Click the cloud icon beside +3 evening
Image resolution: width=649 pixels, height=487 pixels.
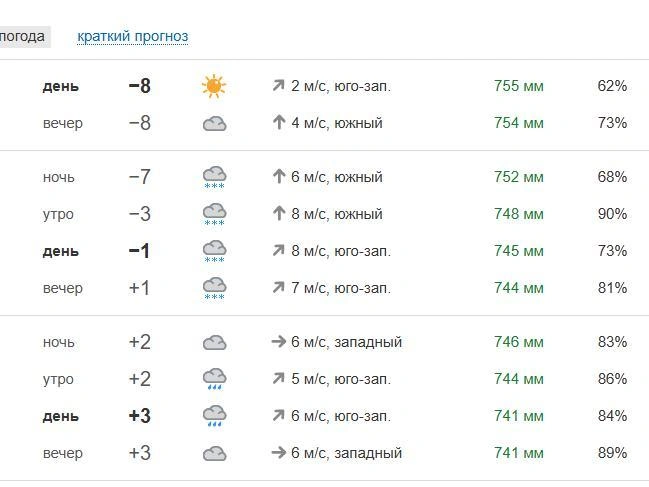point(214,453)
